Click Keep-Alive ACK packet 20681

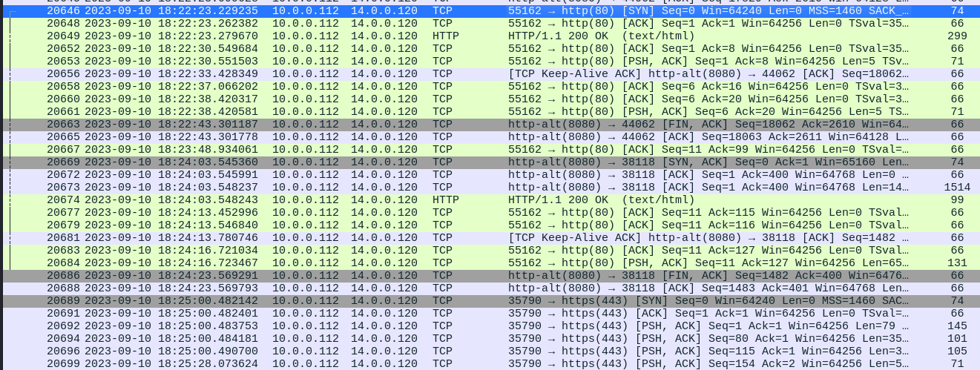pos(490,238)
